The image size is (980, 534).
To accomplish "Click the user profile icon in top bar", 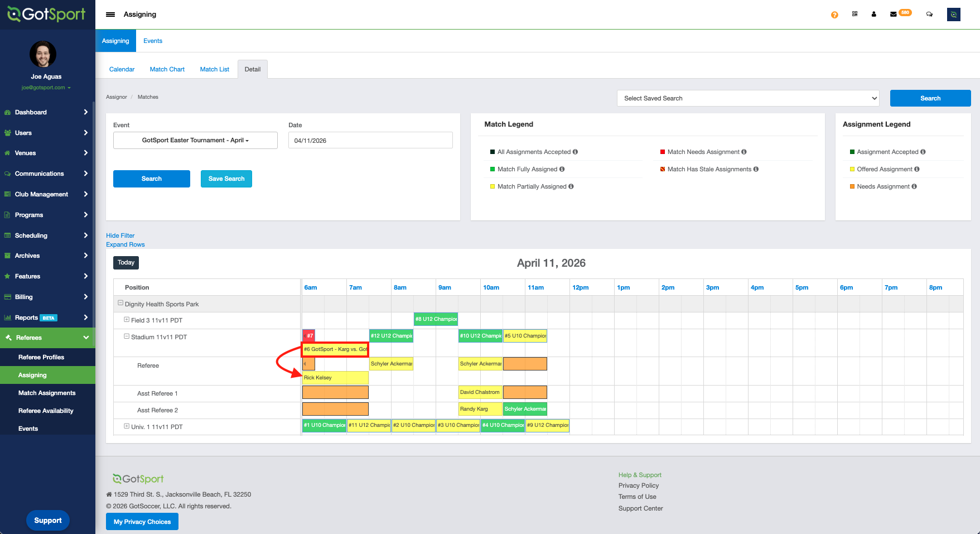I will click(873, 15).
